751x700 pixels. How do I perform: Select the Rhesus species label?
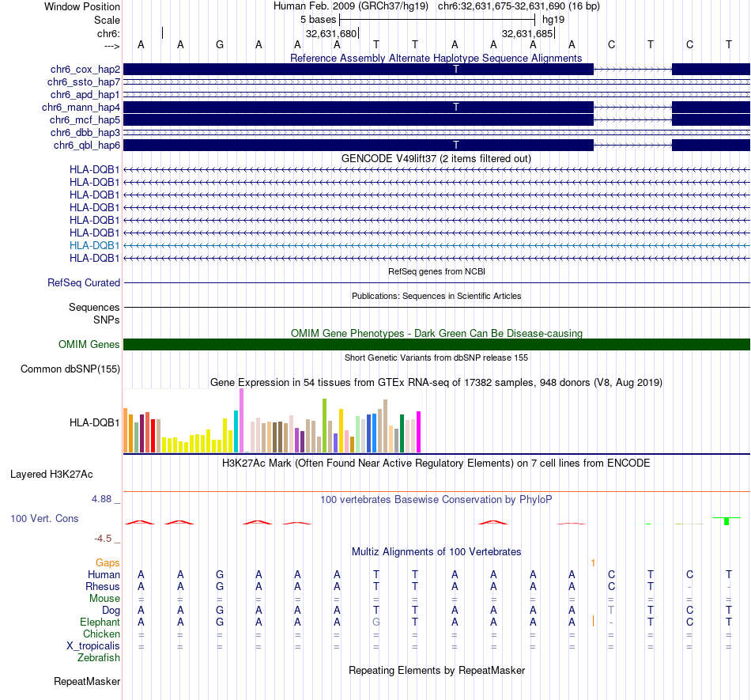[x=103, y=586]
